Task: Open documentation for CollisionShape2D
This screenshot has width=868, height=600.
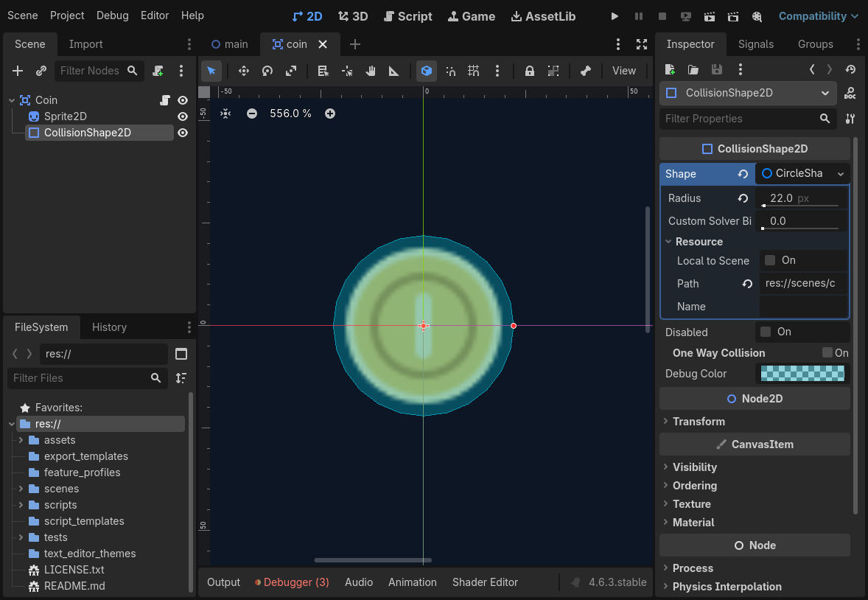Action: tap(850, 93)
